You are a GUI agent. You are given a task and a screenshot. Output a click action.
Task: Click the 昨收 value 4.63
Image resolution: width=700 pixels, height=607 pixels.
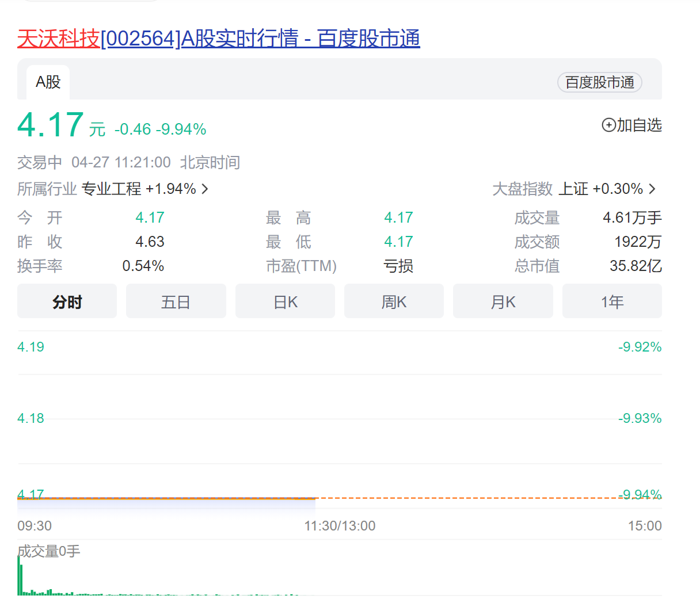click(150, 242)
